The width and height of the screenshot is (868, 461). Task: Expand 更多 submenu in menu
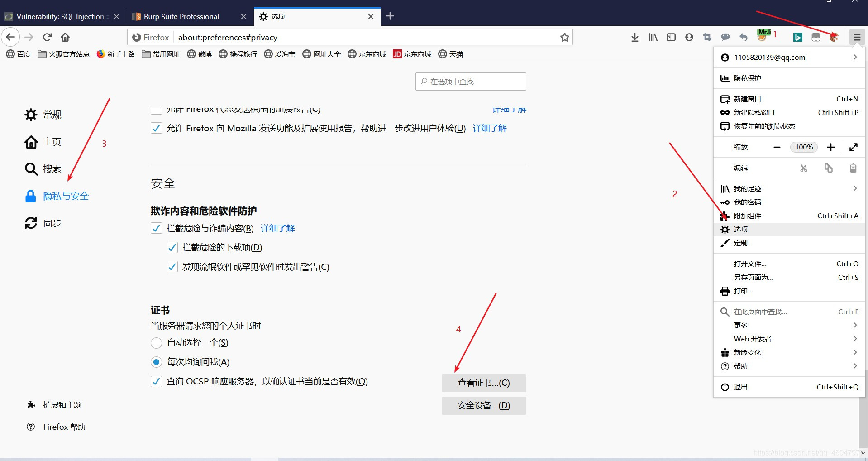click(789, 325)
